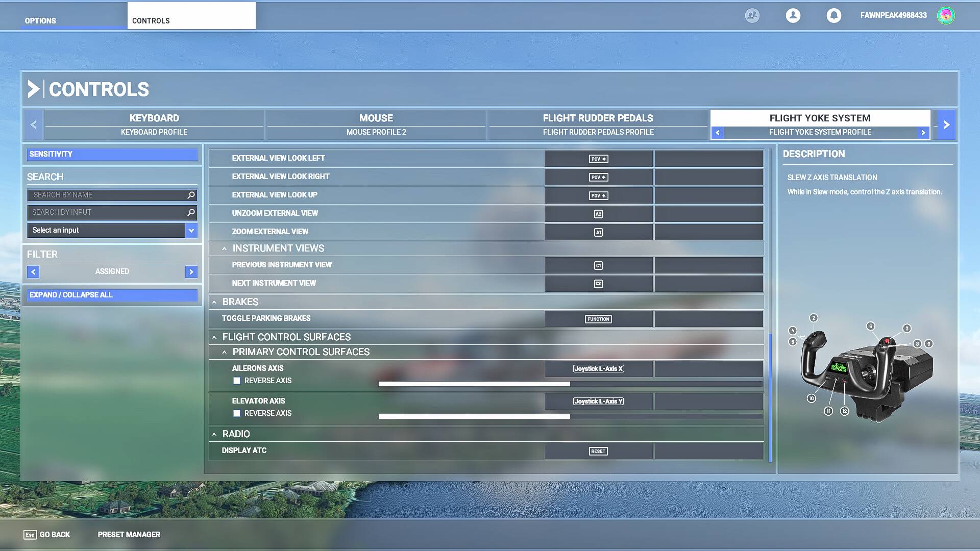Open the Select an input dropdown
This screenshot has height=551, width=980.
pyautogui.click(x=191, y=231)
